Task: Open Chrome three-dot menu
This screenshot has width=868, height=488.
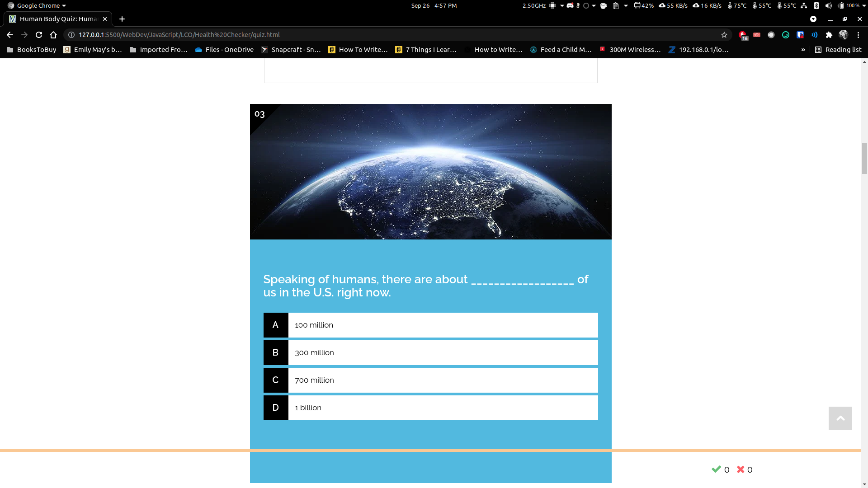Action: pyautogui.click(x=858, y=35)
